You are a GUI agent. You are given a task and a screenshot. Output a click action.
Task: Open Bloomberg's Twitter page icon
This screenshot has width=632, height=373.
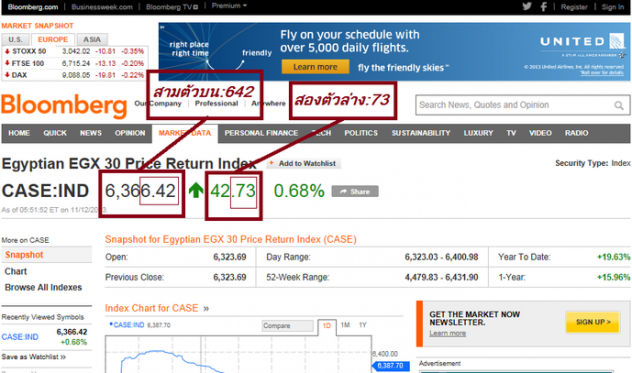[x=527, y=6]
